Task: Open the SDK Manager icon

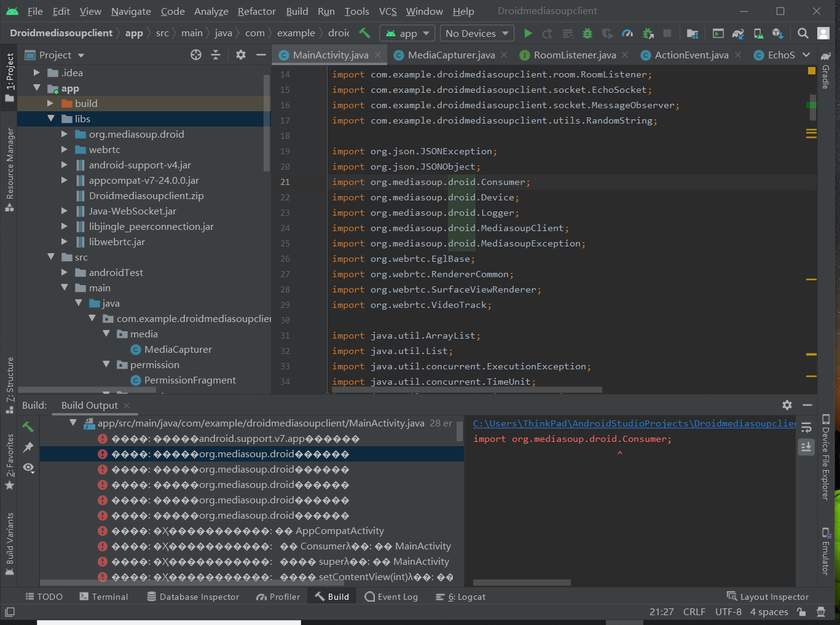Action: coord(778,33)
